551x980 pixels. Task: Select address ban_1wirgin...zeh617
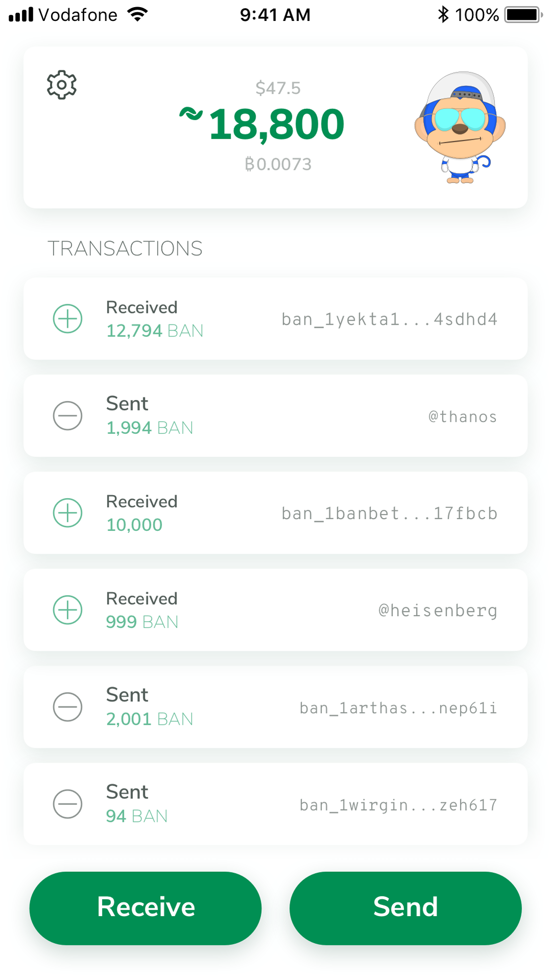398,805
